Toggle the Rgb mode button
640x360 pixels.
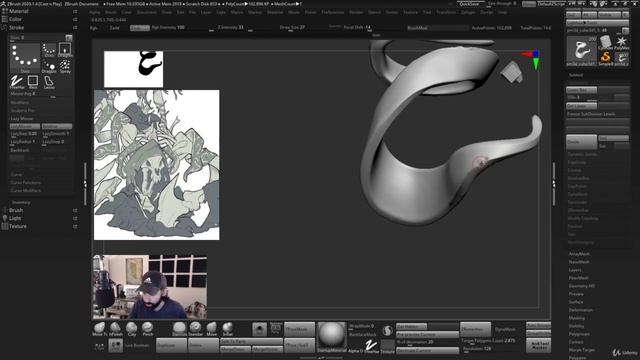[x=94, y=28]
